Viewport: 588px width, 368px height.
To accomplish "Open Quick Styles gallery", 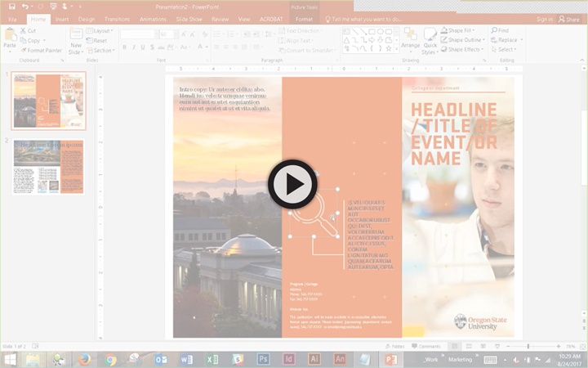I will coord(430,42).
